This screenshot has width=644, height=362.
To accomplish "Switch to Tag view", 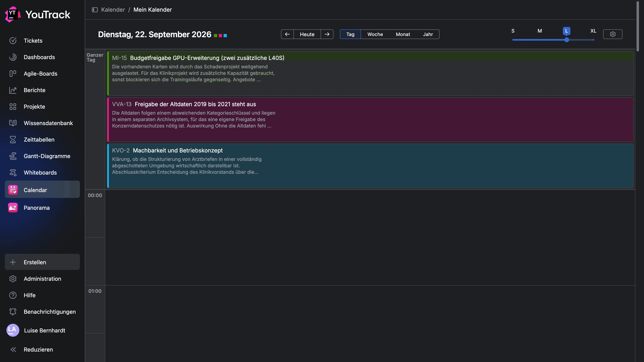I will 350,34.
